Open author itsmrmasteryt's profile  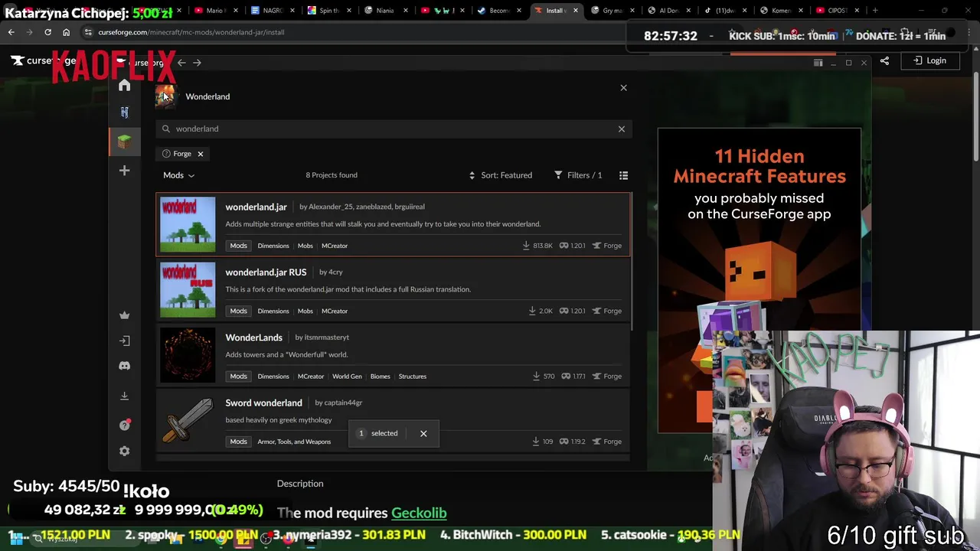326,337
